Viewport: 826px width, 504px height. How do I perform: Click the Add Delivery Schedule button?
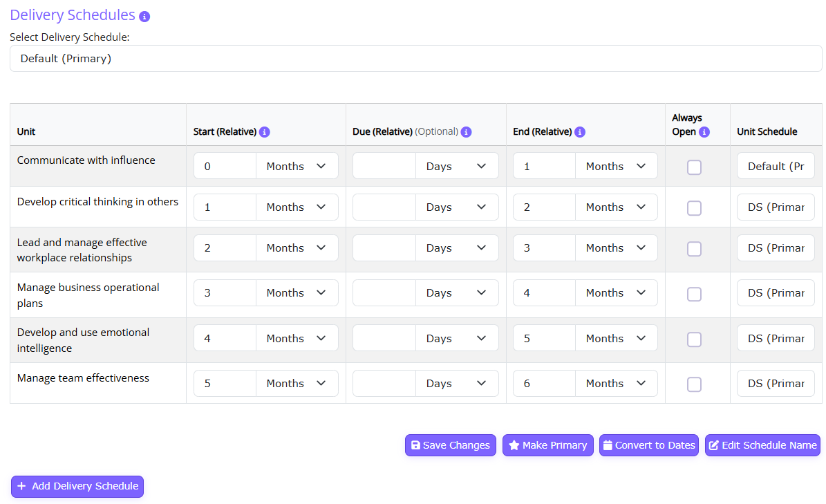click(x=77, y=486)
